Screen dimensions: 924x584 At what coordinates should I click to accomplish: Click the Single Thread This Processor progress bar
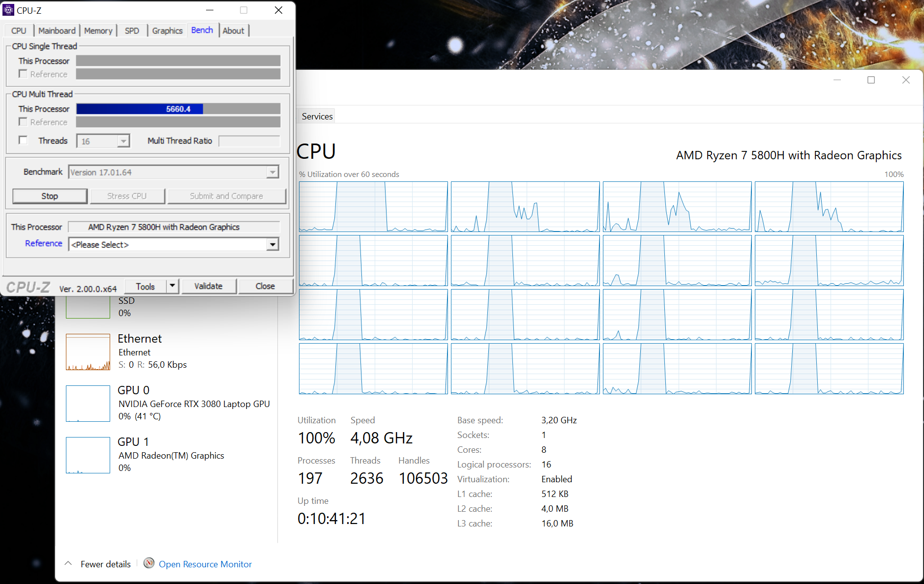(178, 60)
